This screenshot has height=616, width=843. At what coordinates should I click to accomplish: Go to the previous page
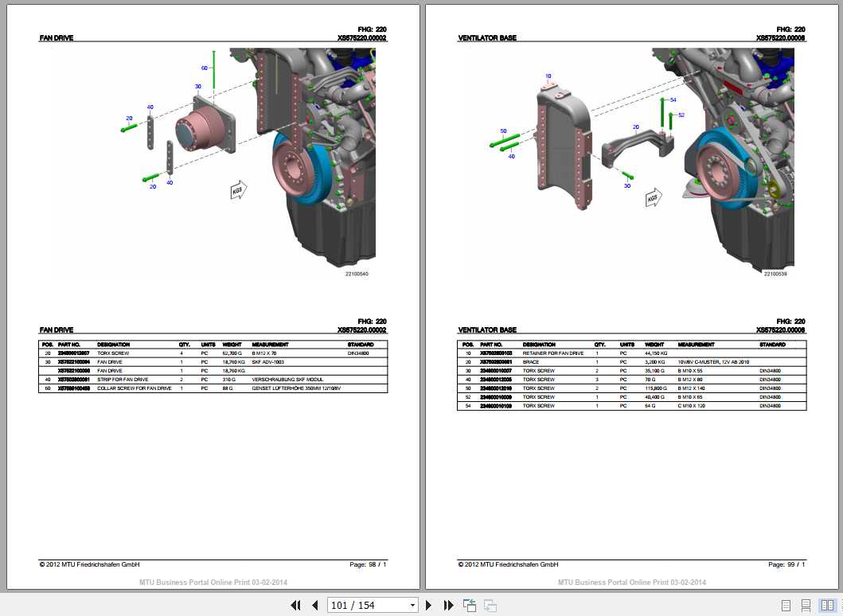pyautogui.click(x=314, y=605)
